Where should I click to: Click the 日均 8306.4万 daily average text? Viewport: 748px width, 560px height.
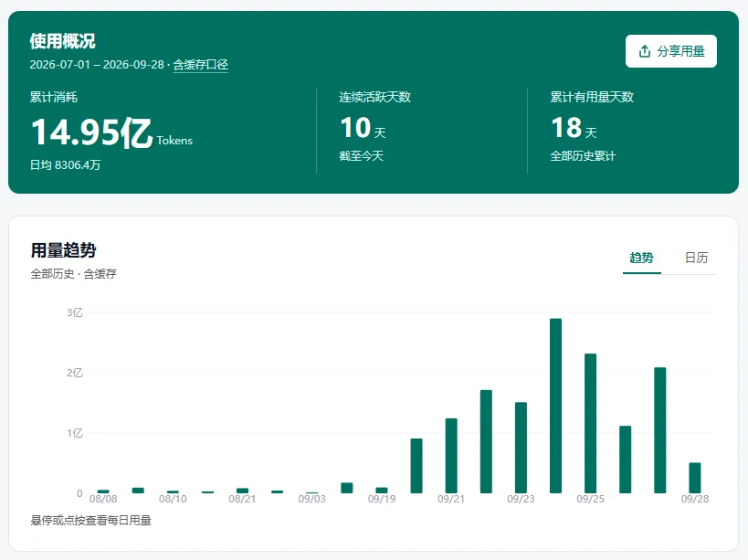click(x=65, y=165)
